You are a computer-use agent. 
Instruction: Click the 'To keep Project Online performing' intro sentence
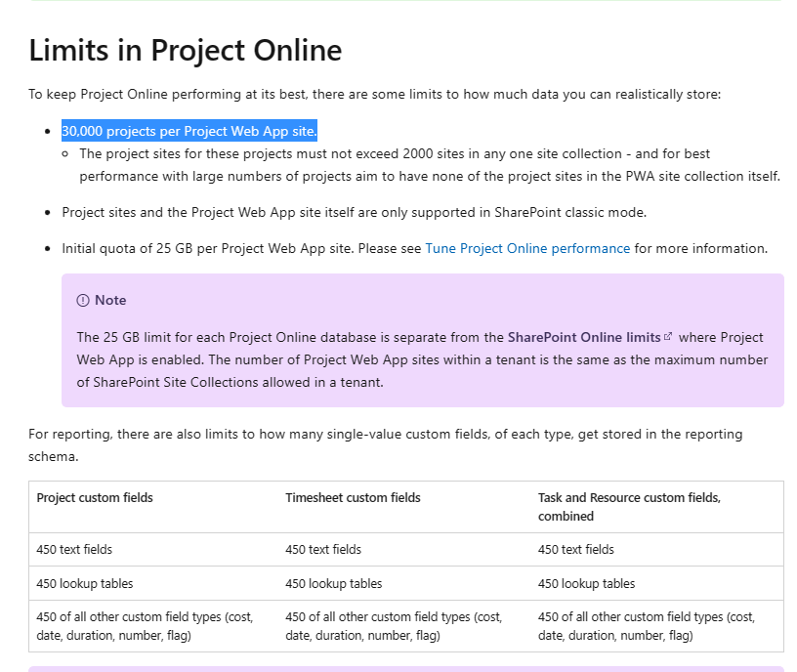click(375, 95)
